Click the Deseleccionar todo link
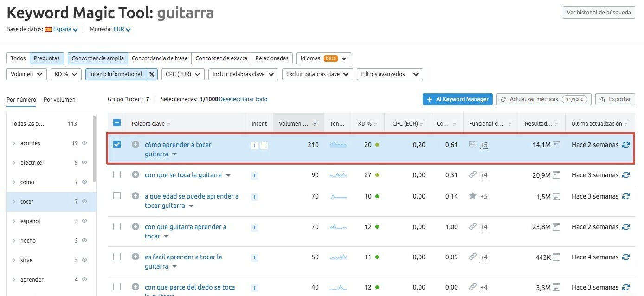Viewport: 644px width, 296px height. tap(243, 99)
